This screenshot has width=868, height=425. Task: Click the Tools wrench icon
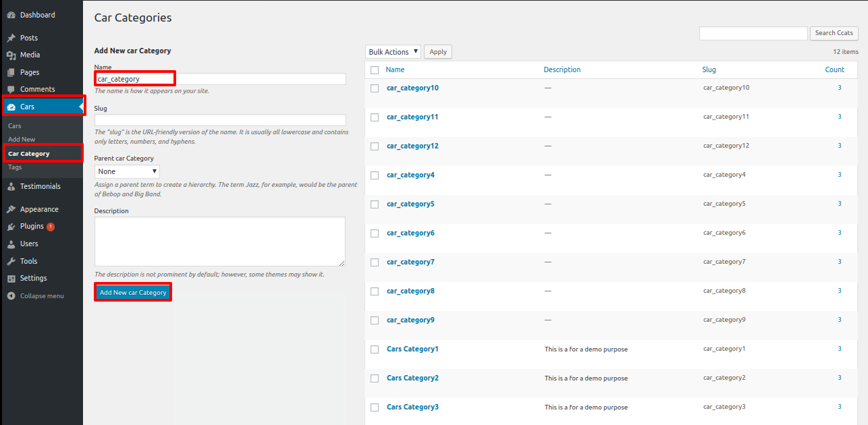[11, 262]
